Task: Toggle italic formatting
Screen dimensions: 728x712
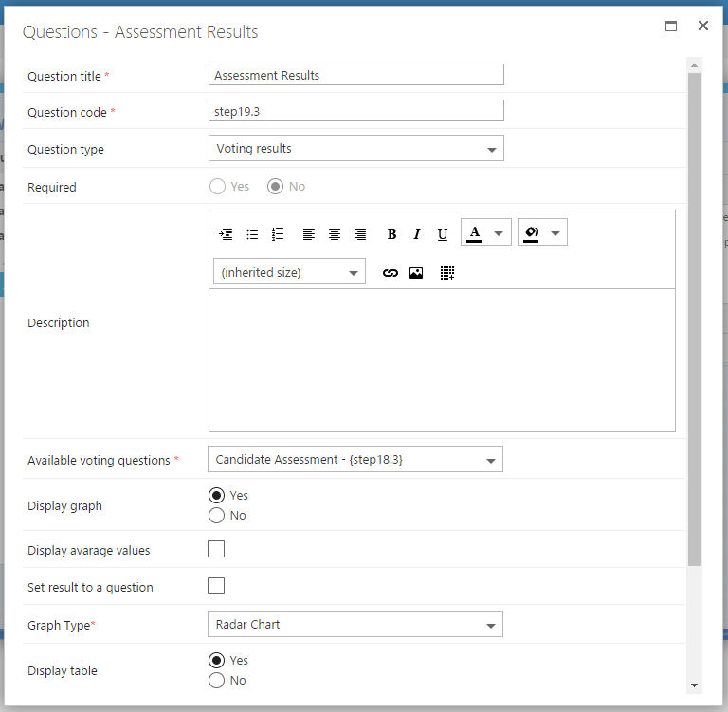Action: (x=417, y=234)
